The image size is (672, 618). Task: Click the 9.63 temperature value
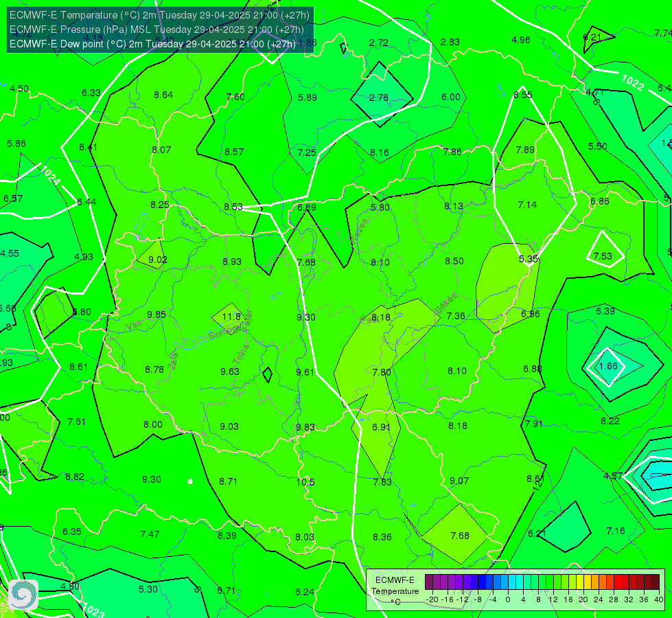230,371
